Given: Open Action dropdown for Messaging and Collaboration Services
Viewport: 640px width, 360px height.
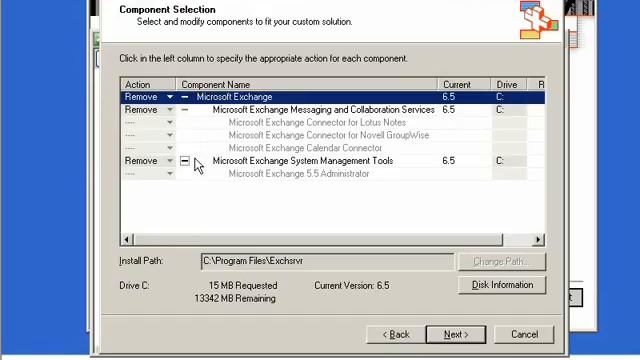Looking at the screenshot, I should (170, 110).
